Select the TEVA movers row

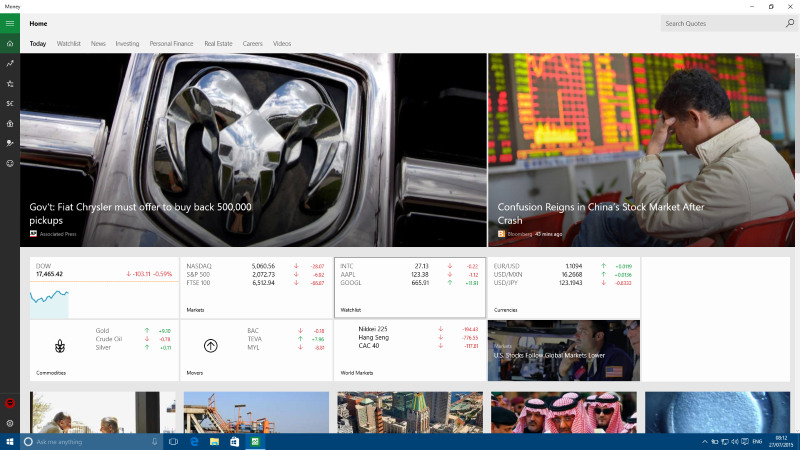[286, 339]
